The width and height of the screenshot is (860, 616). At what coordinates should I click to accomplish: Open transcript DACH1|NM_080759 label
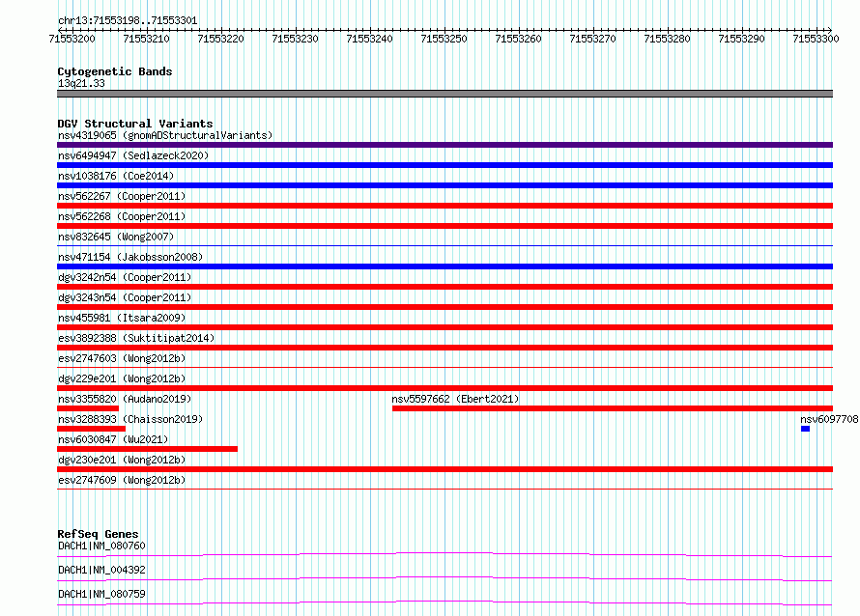point(101,594)
